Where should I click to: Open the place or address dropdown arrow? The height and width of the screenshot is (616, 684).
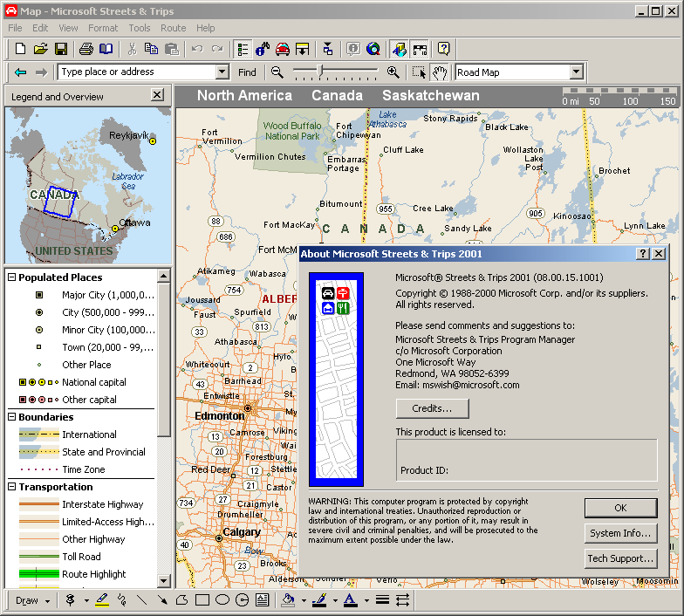point(222,72)
